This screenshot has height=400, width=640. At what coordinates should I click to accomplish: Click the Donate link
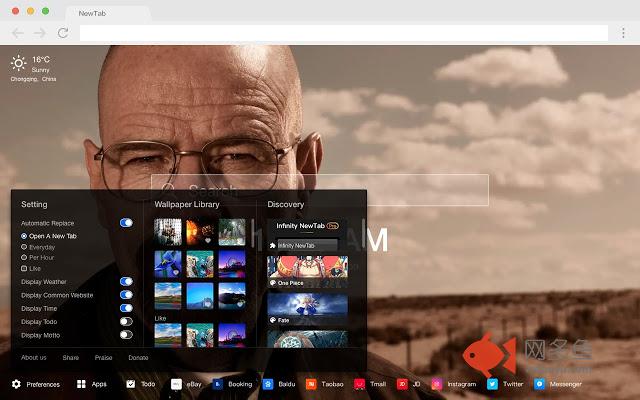point(138,358)
